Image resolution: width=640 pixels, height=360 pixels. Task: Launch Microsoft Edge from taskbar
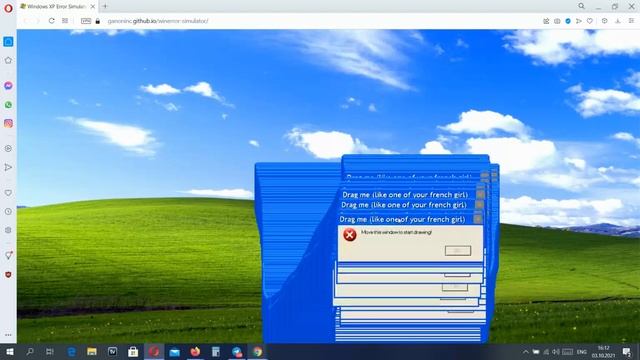click(x=71, y=352)
